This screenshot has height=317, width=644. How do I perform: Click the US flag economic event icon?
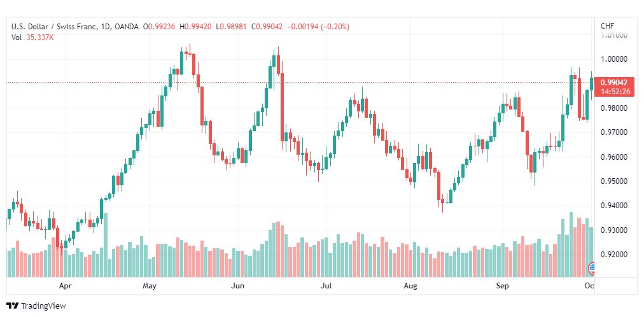point(592,267)
